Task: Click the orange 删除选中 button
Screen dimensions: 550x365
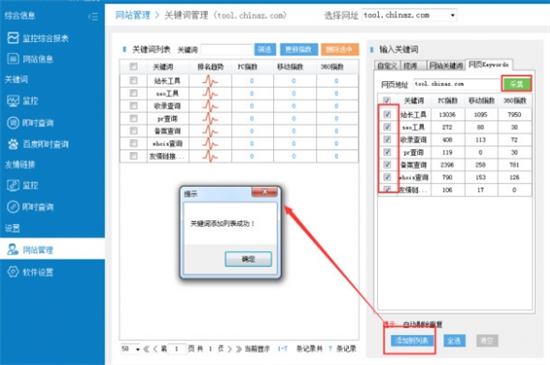Action: click(339, 49)
